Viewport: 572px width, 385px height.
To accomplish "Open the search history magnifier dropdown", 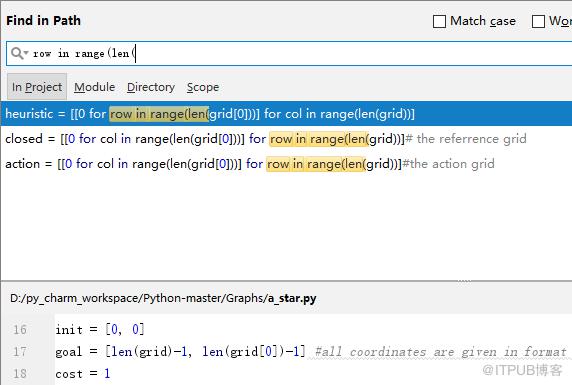I will point(19,53).
